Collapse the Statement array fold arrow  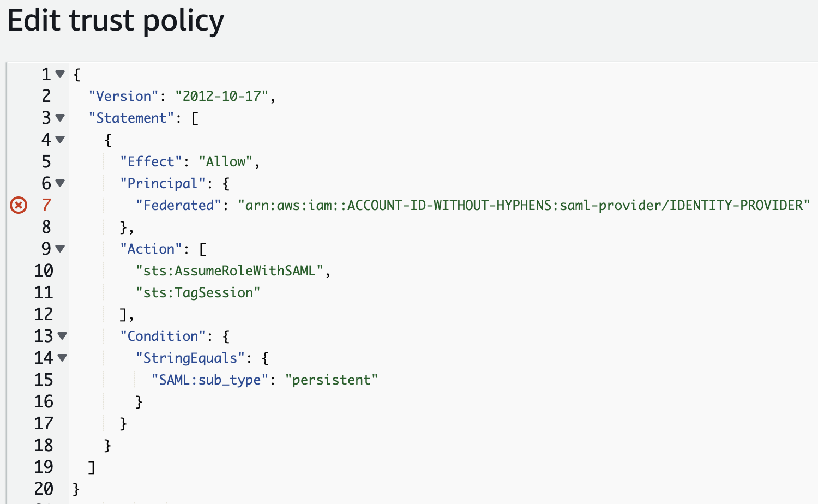(x=60, y=118)
